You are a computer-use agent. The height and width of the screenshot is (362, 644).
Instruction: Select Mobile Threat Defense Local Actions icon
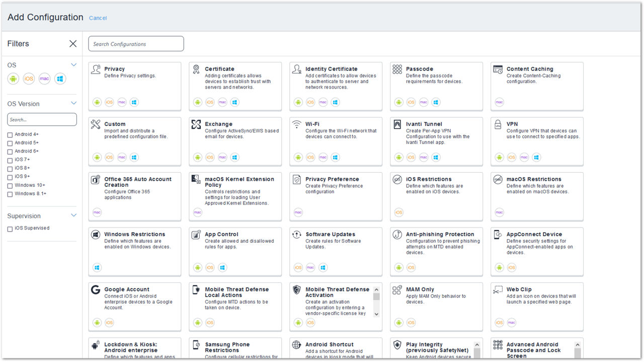tap(196, 290)
